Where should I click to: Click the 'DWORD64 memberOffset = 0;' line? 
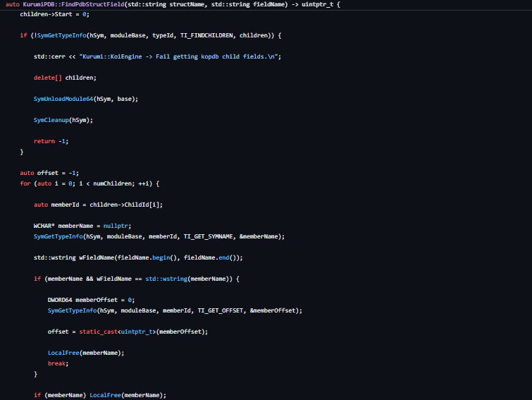pyautogui.click(x=92, y=300)
